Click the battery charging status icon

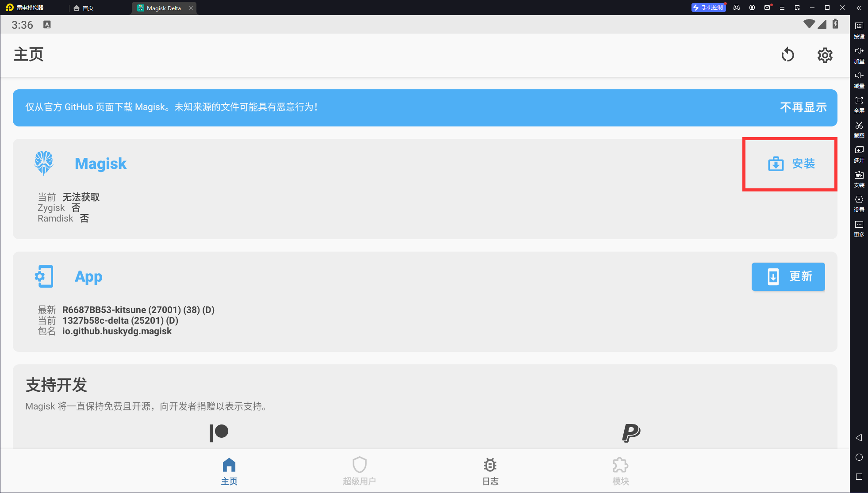[x=835, y=24]
